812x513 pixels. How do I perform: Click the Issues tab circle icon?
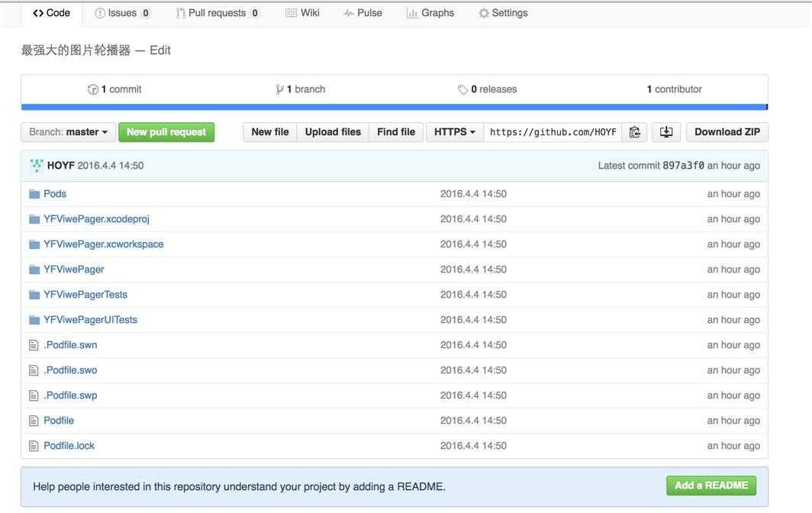coord(100,14)
